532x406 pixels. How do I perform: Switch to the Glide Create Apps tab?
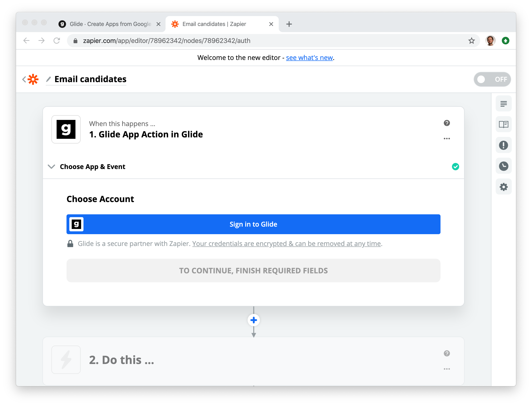[110, 24]
